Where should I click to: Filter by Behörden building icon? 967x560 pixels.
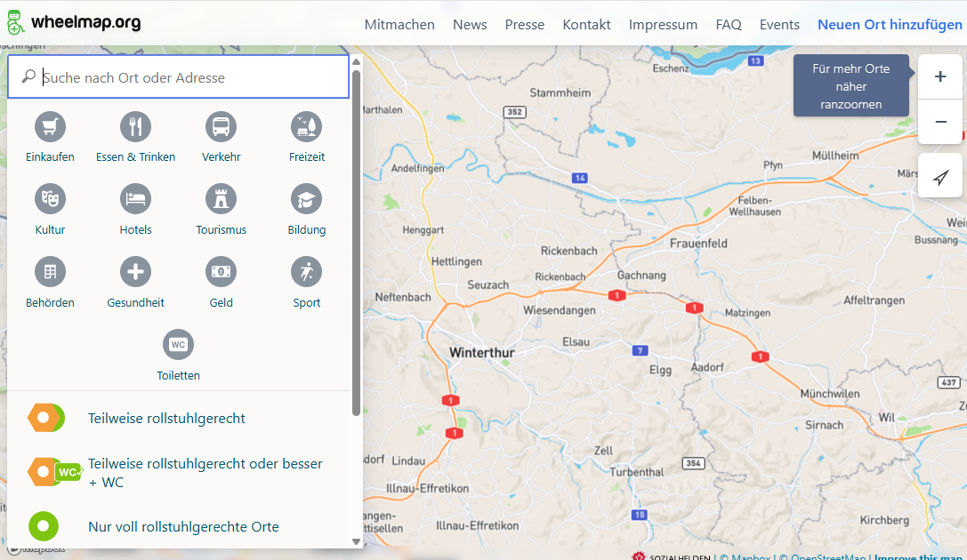point(50,283)
